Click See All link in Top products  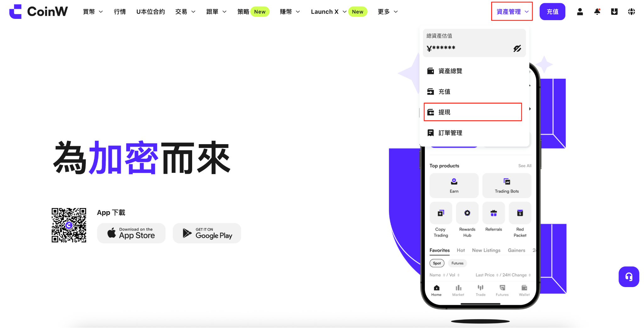point(525,166)
